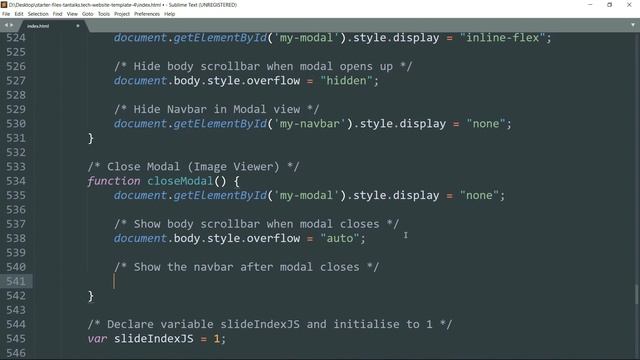Click the comment 'Declare variable slideIndexJS' on line 544
The image size is (640, 360).
[x=270, y=324]
